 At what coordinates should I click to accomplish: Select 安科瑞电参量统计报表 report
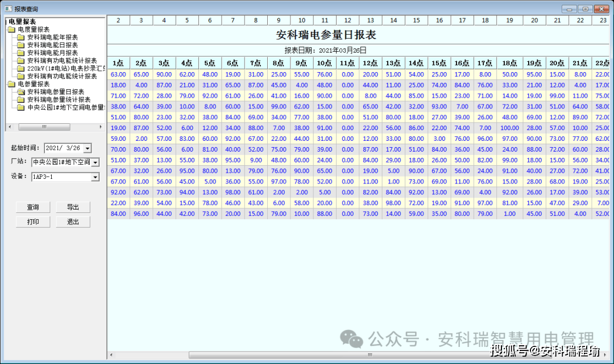click(x=59, y=100)
